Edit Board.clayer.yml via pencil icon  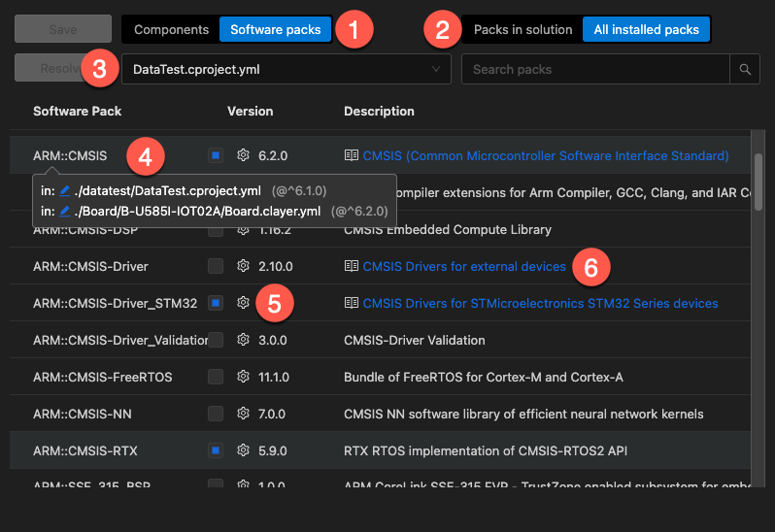click(65, 212)
